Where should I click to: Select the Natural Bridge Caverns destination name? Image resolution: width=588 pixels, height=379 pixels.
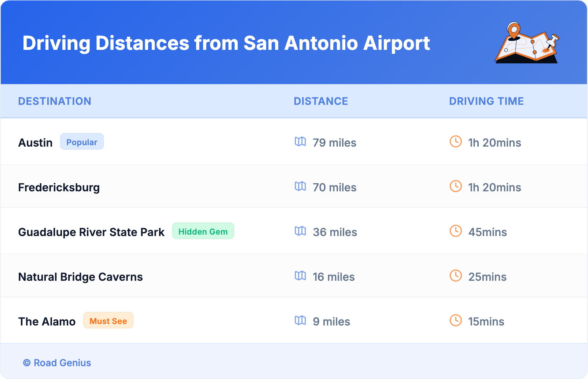pyautogui.click(x=80, y=277)
